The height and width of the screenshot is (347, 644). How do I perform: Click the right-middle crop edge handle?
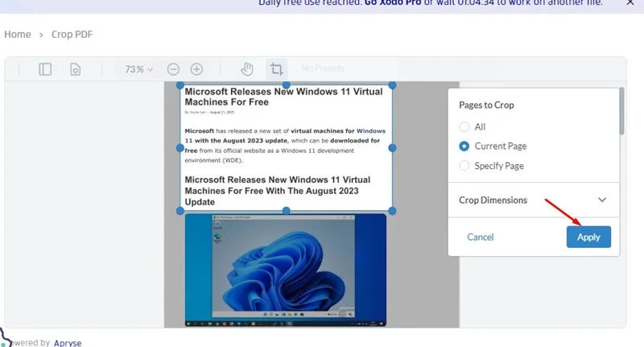click(392, 148)
